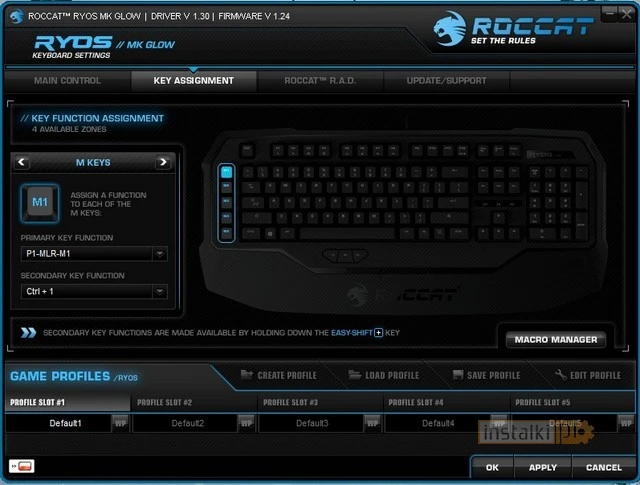The height and width of the screenshot is (485, 640).
Task: Click the large M1 key icon
Action: pyautogui.click(x=40, y=202)
